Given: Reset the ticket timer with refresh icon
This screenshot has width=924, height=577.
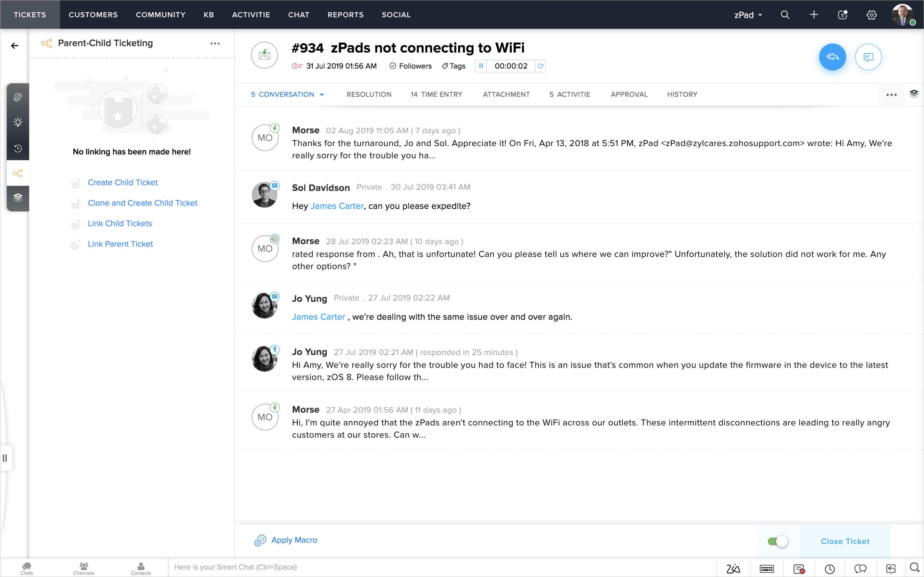Looking at the screenshot, I should tap(540, 66).
